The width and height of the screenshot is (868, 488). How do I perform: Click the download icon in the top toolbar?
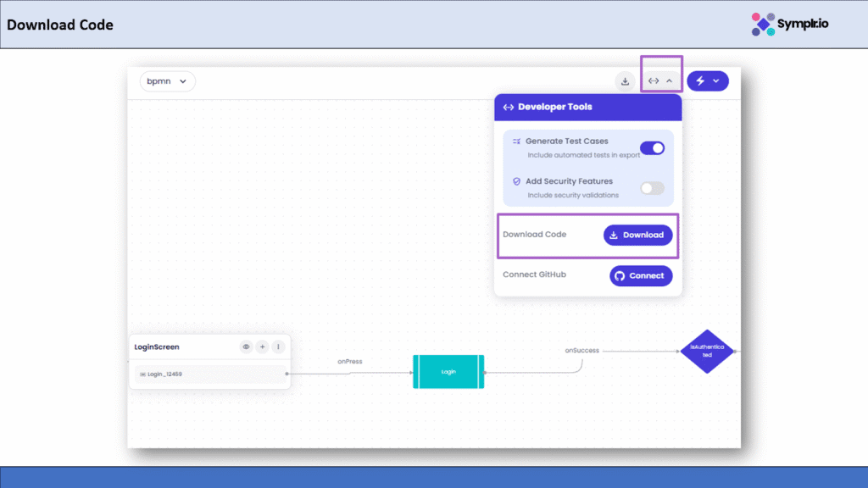[x=625, y=81]
